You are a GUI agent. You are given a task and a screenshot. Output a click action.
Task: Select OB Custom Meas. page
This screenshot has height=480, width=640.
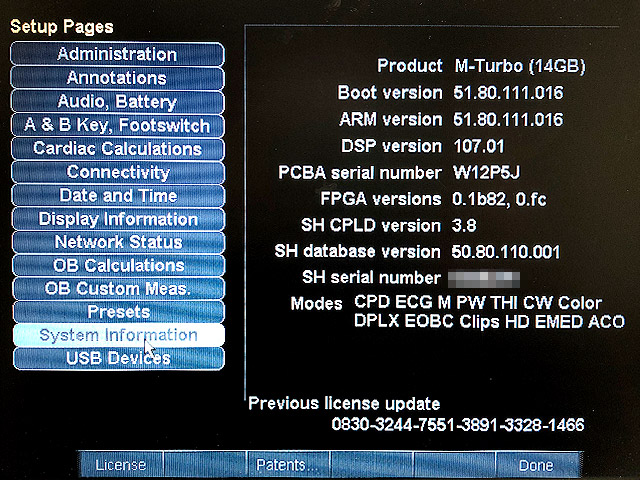pyautogui.click(x=118, y=289)
